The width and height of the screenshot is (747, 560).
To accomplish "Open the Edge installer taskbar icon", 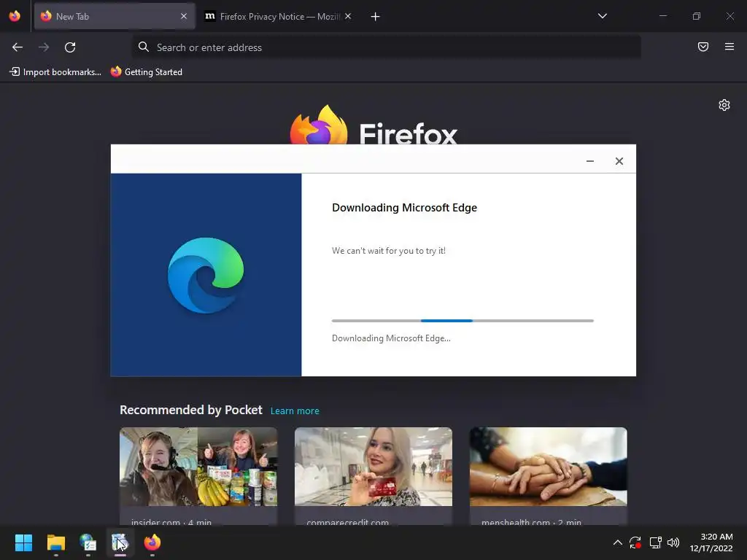I will [120, 542].
